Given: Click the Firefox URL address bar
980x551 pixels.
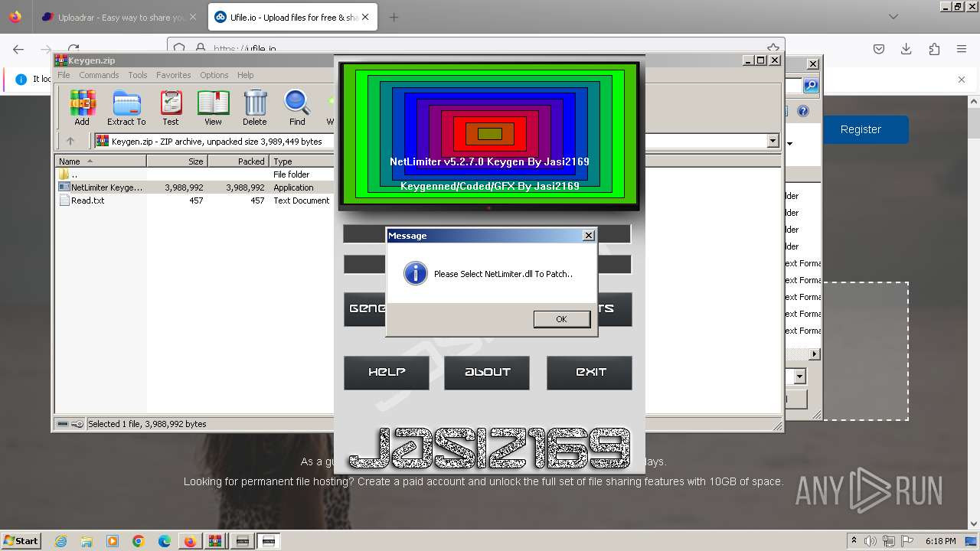Looking at the screenshot, I should (475, 48).
